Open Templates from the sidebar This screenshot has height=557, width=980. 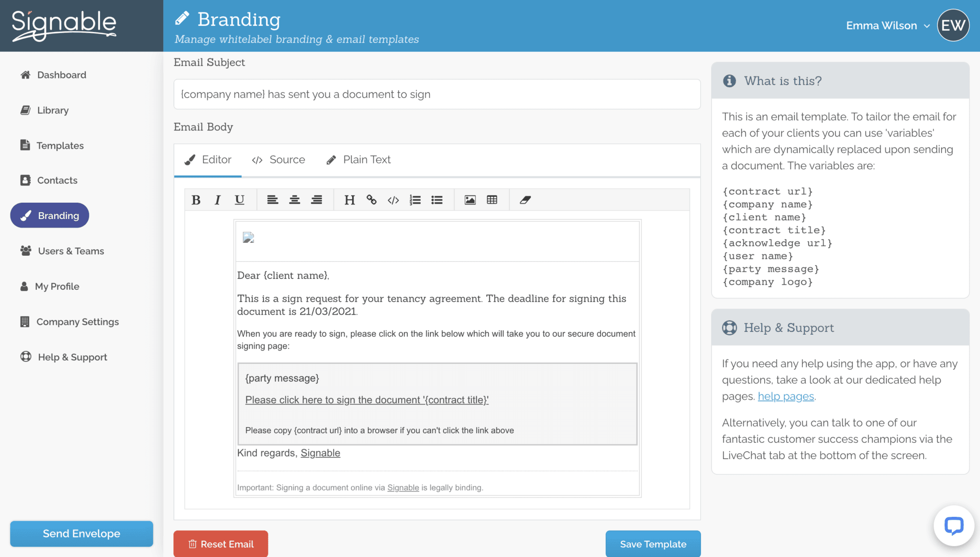click(59, 145)
